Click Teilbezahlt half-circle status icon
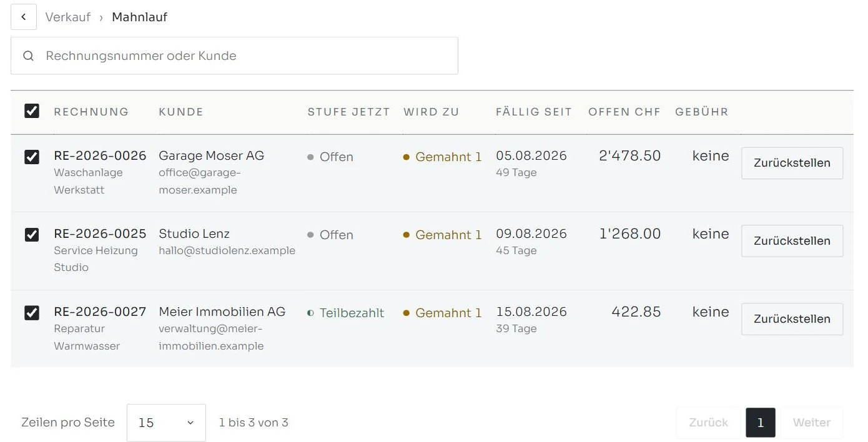Viewport: 868px width, 442px height. coord(310,313)
